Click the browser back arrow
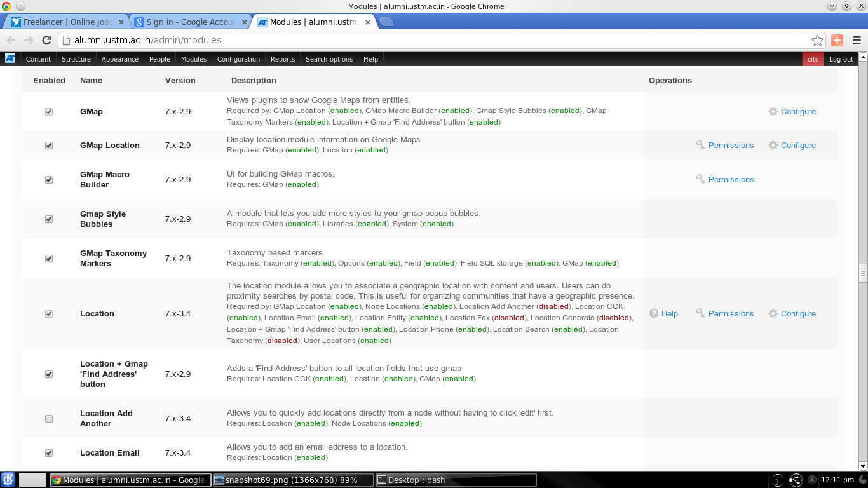The width and height of the screenshot is (868, 488). pyautogui.click(x=11, y=40)
